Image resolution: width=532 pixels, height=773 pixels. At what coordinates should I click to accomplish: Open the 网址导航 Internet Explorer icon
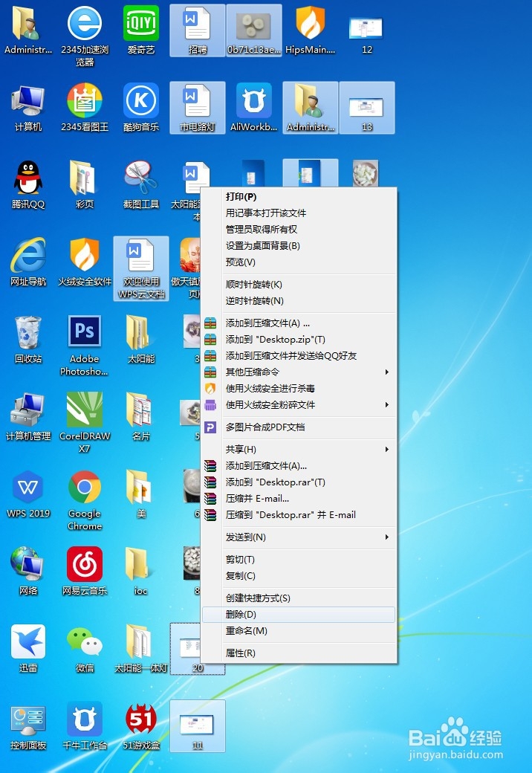click(28, 262)
